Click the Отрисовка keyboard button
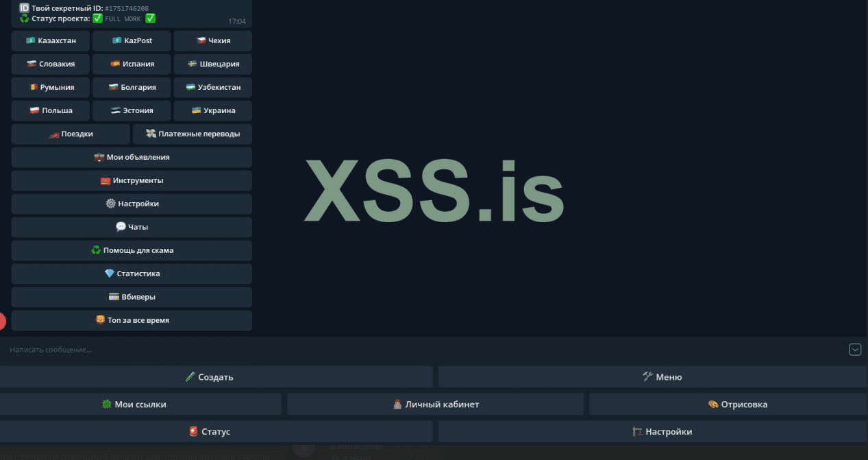The width and height of the screenshot is (868, 460). 728,404
